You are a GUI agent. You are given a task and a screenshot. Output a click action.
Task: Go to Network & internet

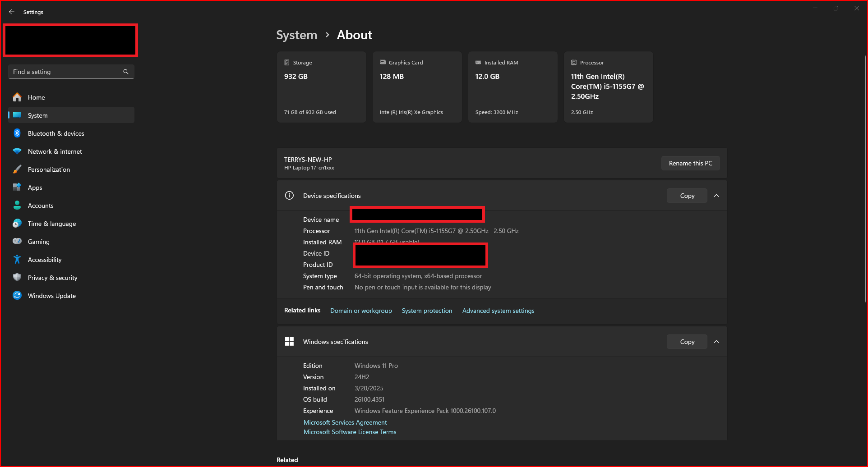[71, 151]
